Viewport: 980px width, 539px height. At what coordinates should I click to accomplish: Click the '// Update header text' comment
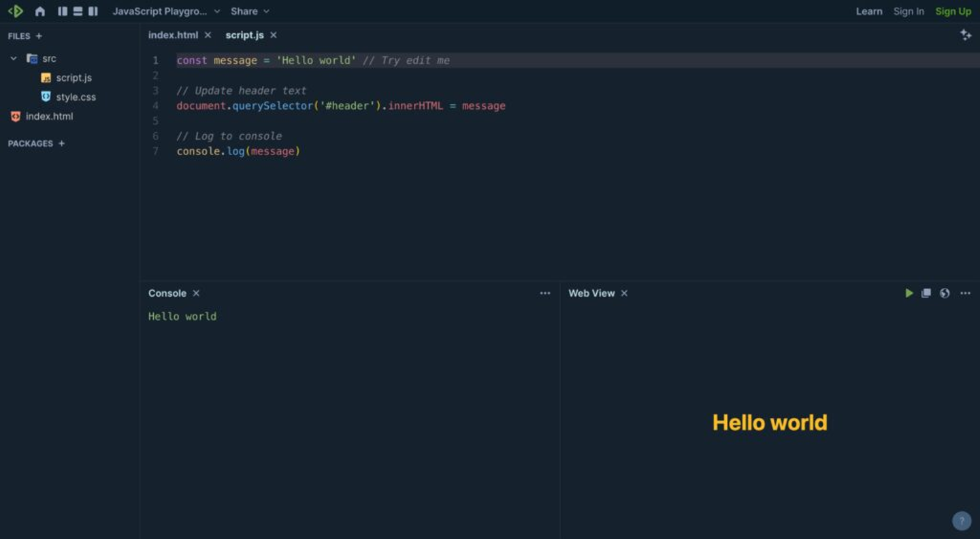click(242, 91)
